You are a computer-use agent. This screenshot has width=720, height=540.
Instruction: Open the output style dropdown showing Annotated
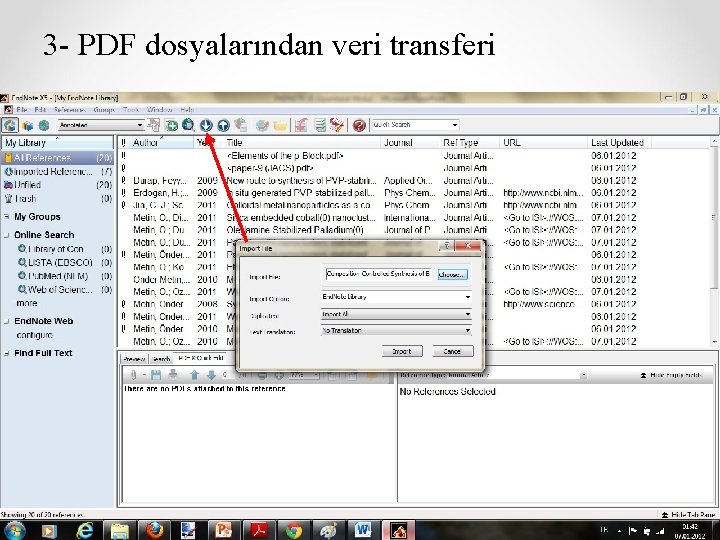101,125
